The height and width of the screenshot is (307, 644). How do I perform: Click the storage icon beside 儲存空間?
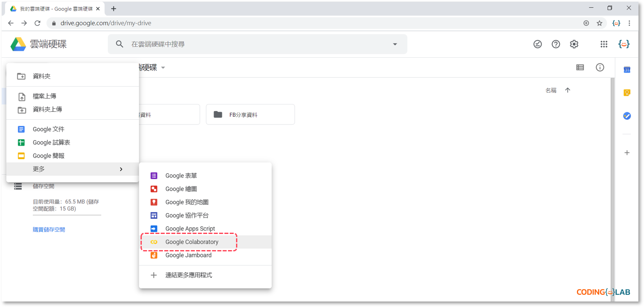click(x=18, y=186)
